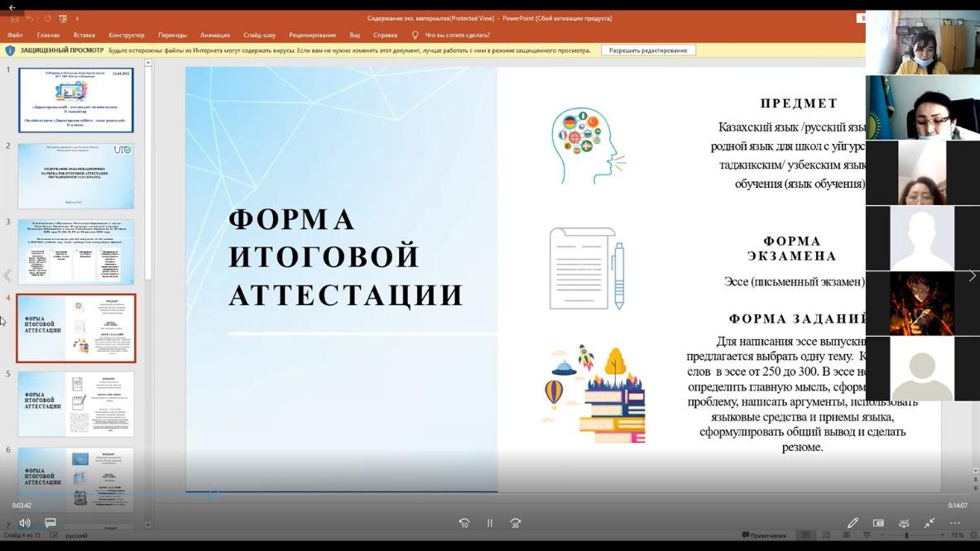Screen dimensions: 980x551
Task: Open the Рецензирование ribbon tab
Action: click(312, 35)
